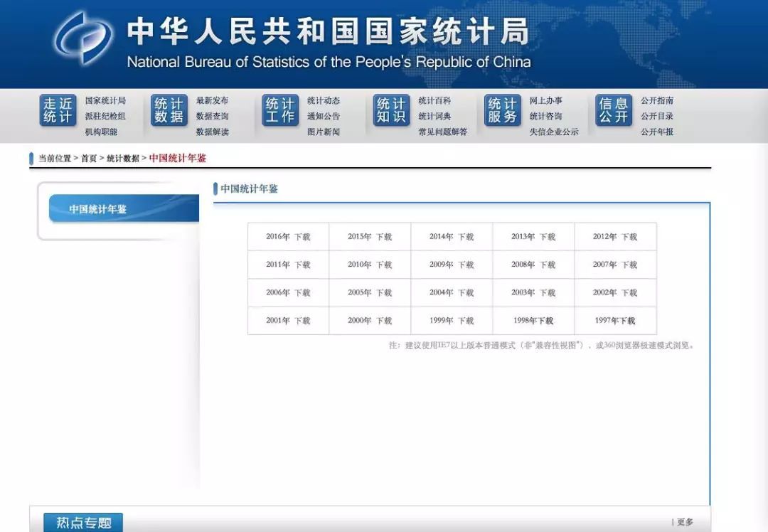Open the 走近统计 blue tile
Viewport: 768px width, 532px height.
click(58, 110)
